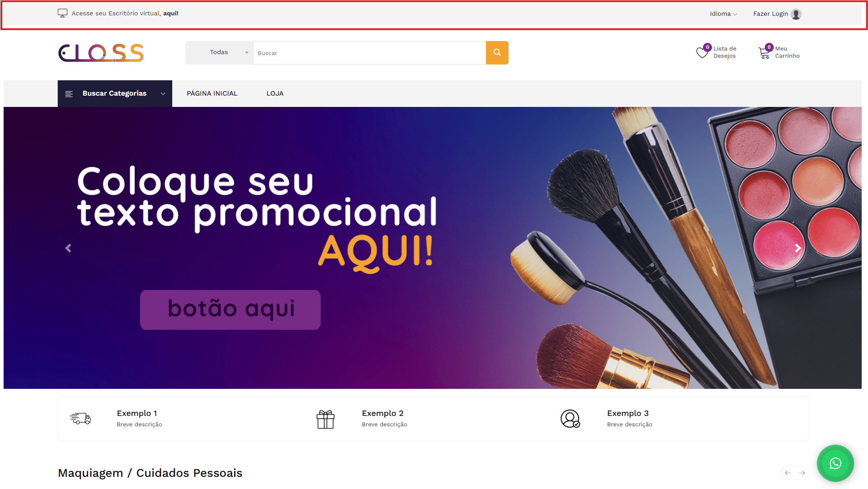Click the verified user icon for Exemplo 3
Screen dimensions: 868x489
[x=570, y=419]
